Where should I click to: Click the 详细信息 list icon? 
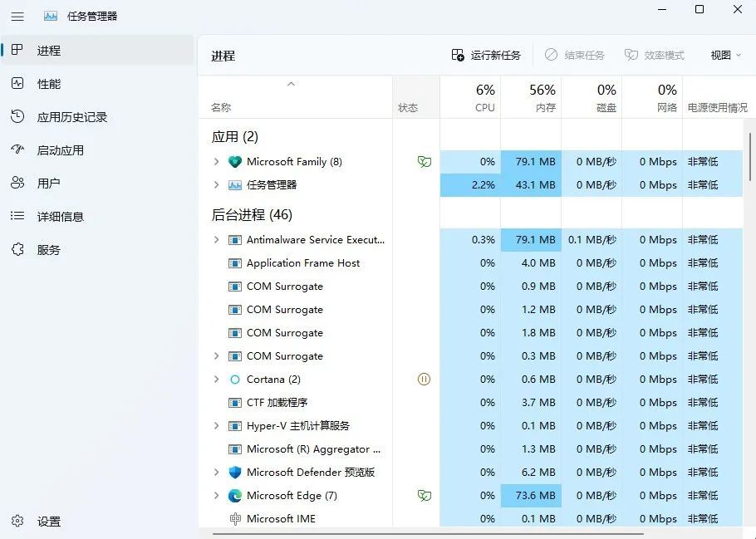pyautogui.click(x=17, y=216)
